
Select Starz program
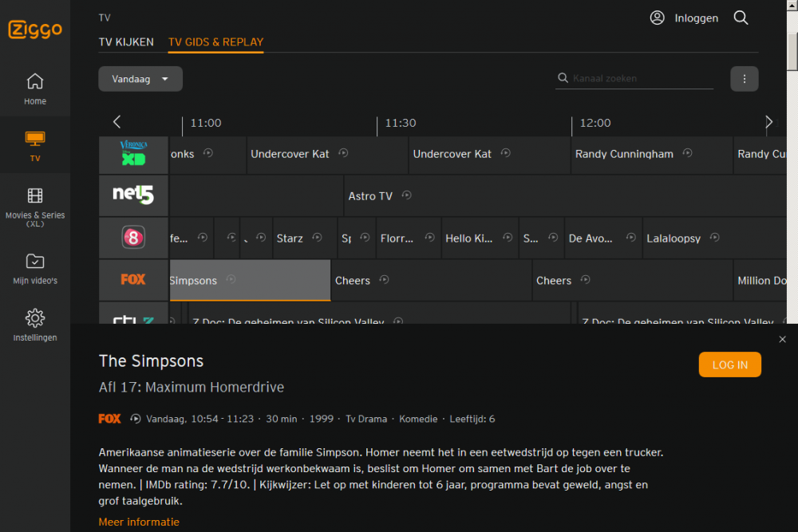point(305,238)
